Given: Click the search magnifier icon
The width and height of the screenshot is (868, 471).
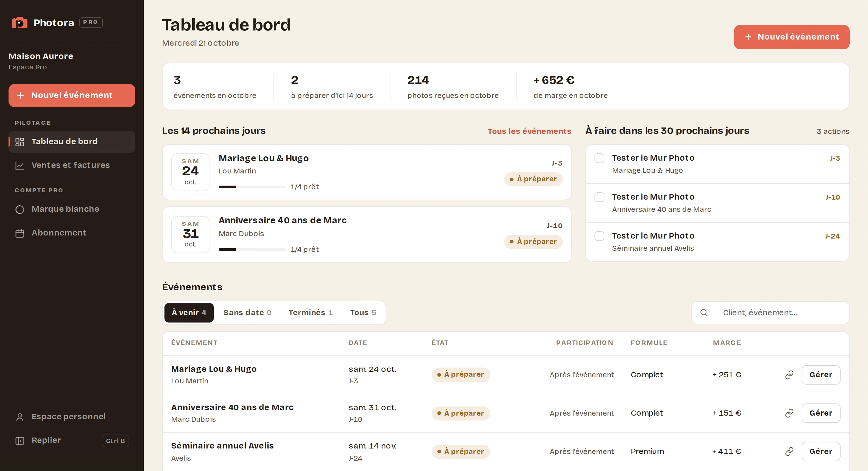Looking at the screenshot, I should point(704,312).
